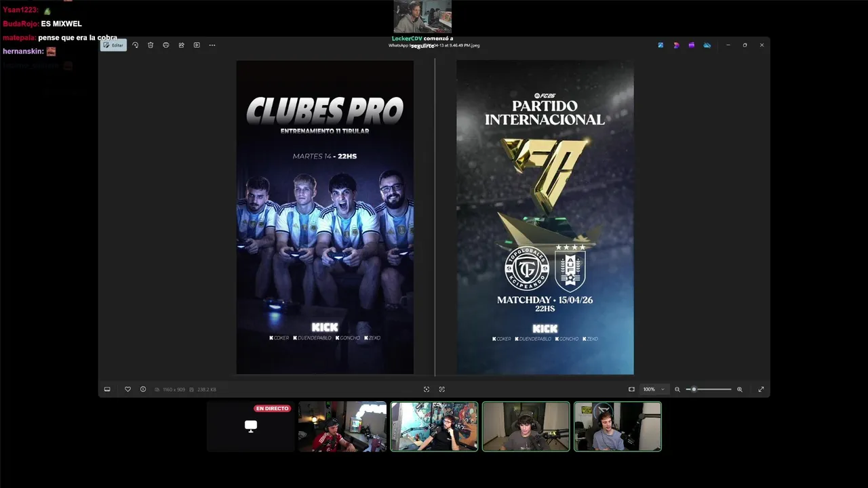Image resolution: width=868 pixels, height=488 pixels.
Task: Click the matepala chat message
Action: coord(60,38)
